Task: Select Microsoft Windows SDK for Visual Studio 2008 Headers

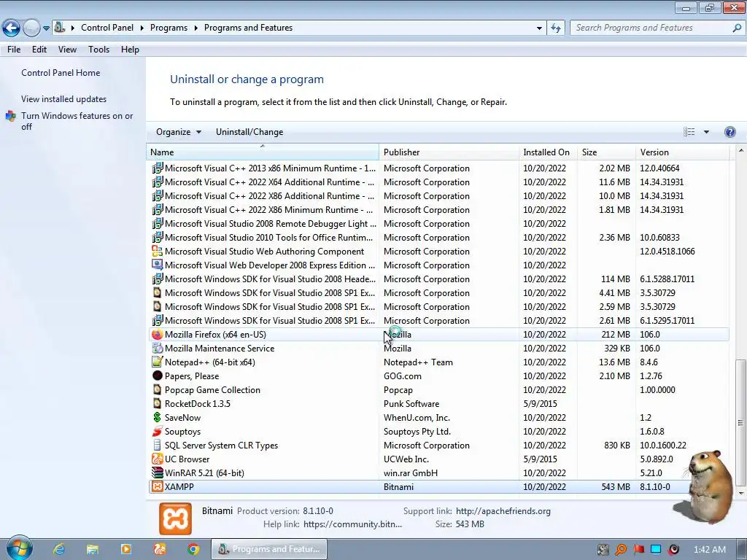Action: pos(438,279)
